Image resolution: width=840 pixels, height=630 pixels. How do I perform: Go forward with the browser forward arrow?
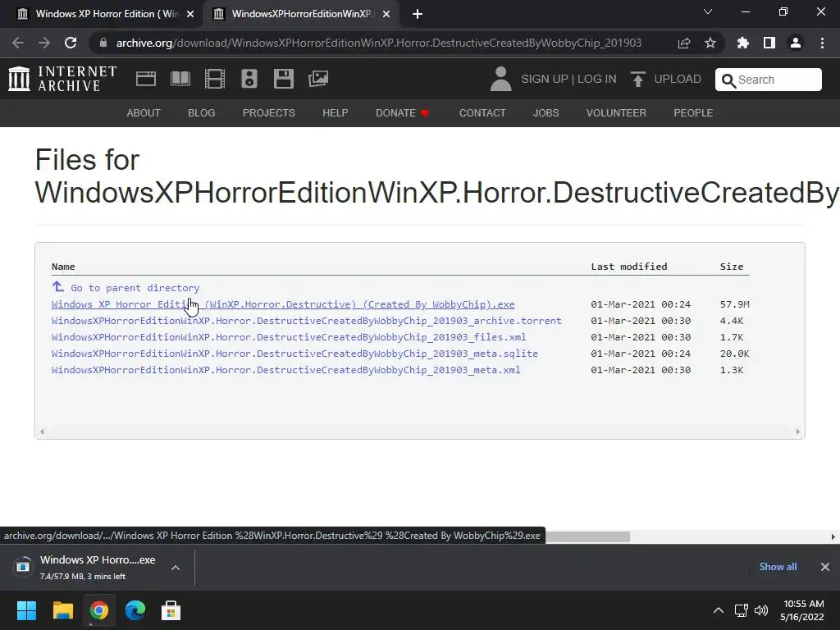click(44, 43)
